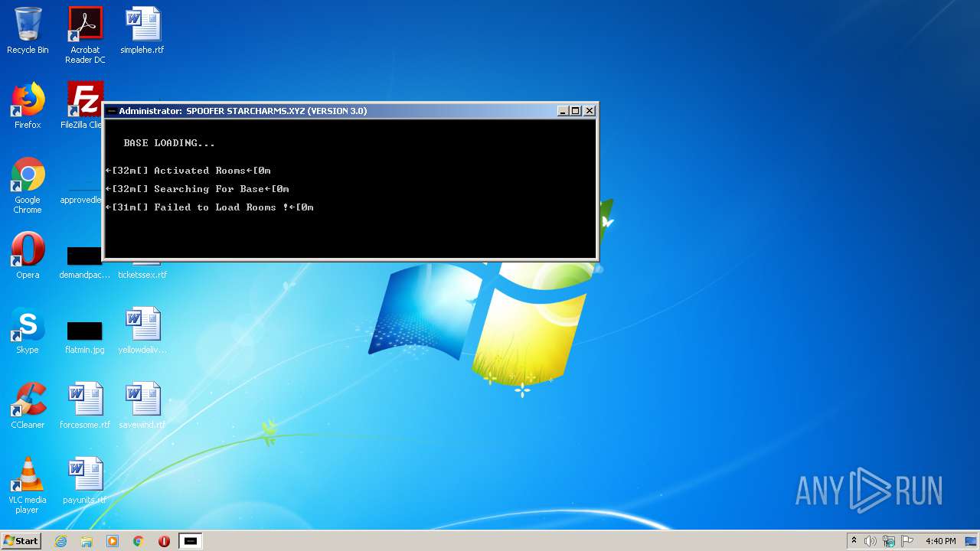Click the Show desktop button

(x=972, y=541)
